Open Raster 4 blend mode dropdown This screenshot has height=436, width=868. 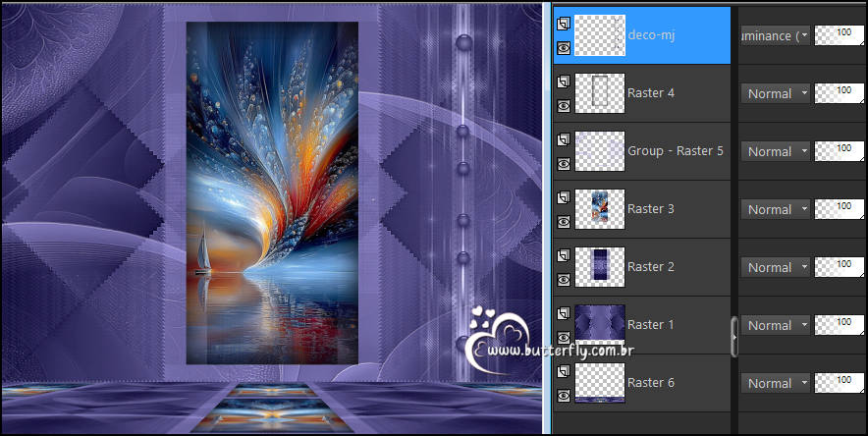[x=775, y=93]
